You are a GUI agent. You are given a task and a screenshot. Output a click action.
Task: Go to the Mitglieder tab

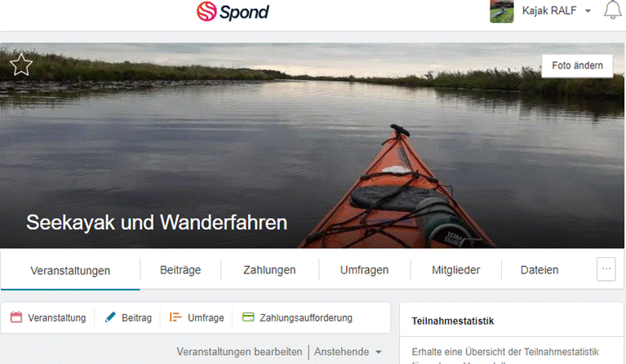tap(455, 270)
